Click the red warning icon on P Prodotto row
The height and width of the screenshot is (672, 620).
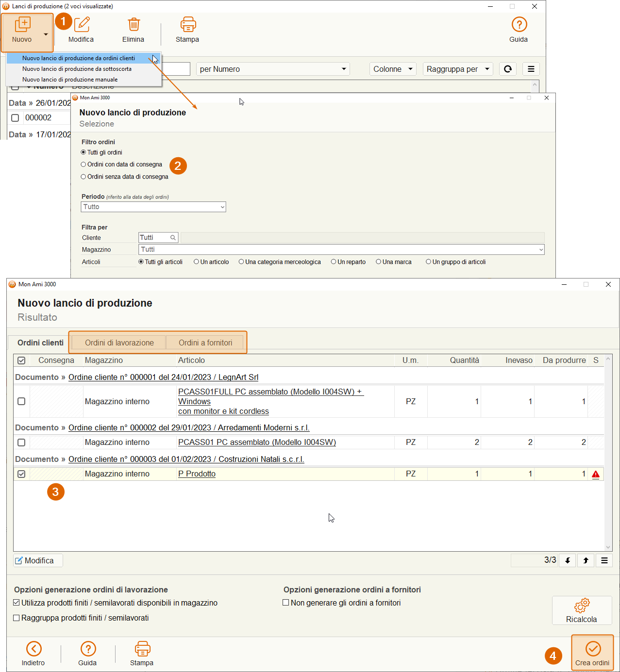[x=596, y=475]
